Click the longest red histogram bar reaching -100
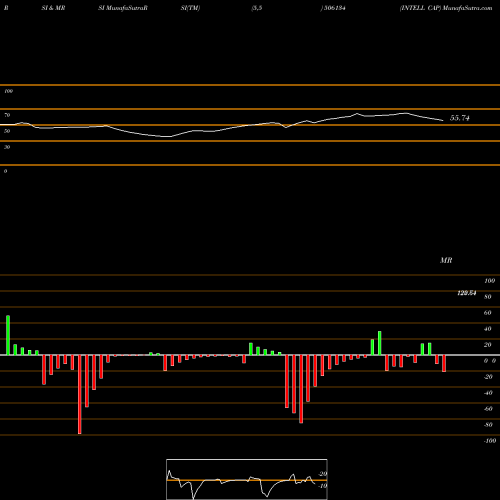This screenshot has width=500, height=500. point(80,394)
